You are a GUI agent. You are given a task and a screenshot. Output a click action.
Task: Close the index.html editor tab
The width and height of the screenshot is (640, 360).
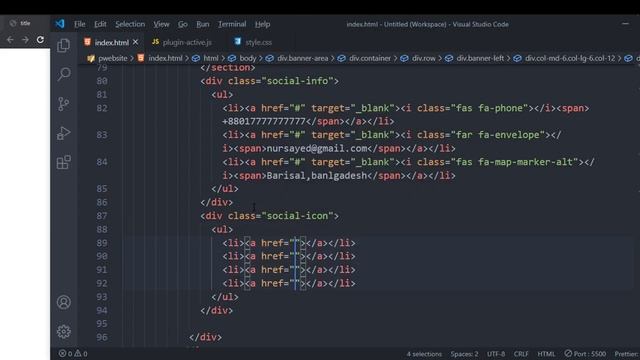(x=136, y=42)
